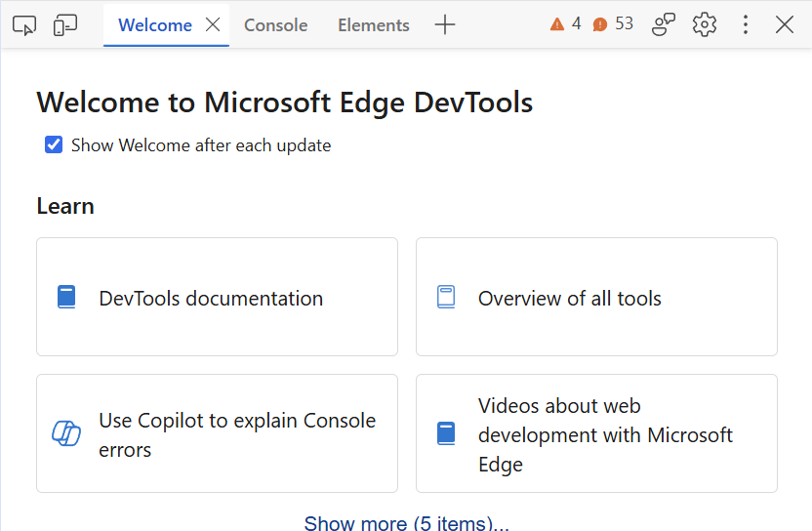Open Videos about web development card
The image size is (812, 531).
click(x=596, y=433)
